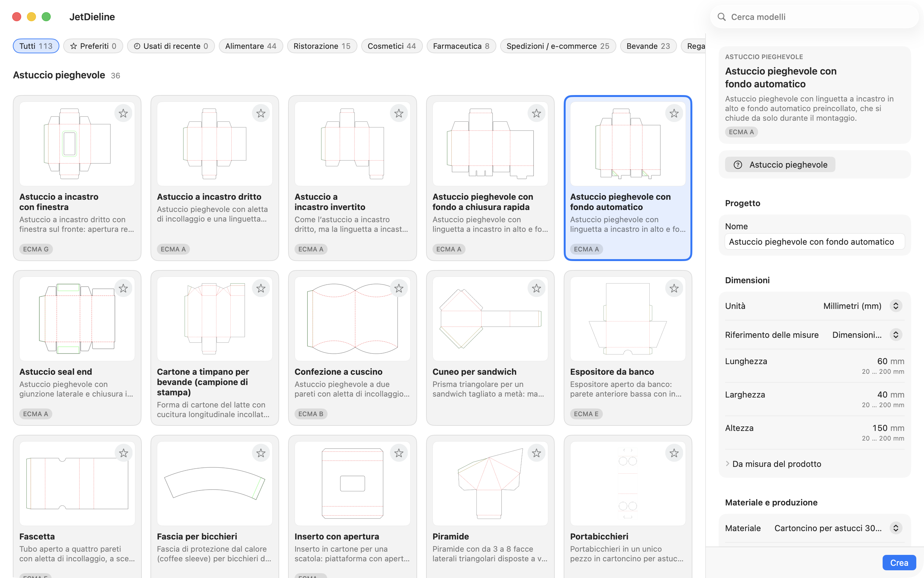924x578 pixels.
Task: Select the Cuneo per sandwich thumbnail
Action: tap(490, 319)
